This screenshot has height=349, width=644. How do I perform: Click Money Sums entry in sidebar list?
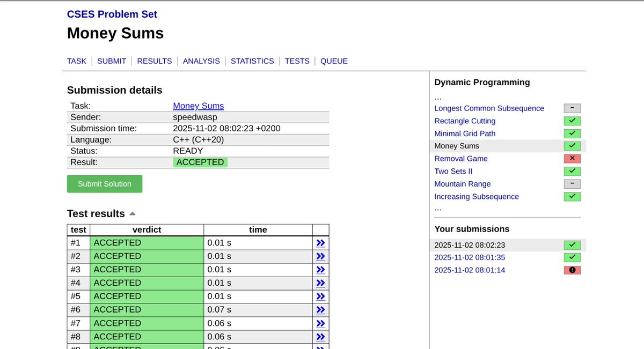pyautogui.click(x=457, y=146)
